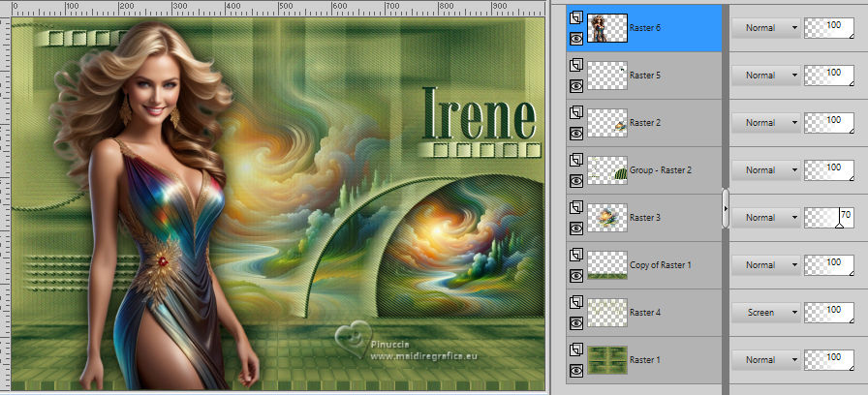The height and width of the screenshot is (395, 868).
Task: Toggle visibility eye of Raster 3 layer
Action: click(x=576, y=228)
